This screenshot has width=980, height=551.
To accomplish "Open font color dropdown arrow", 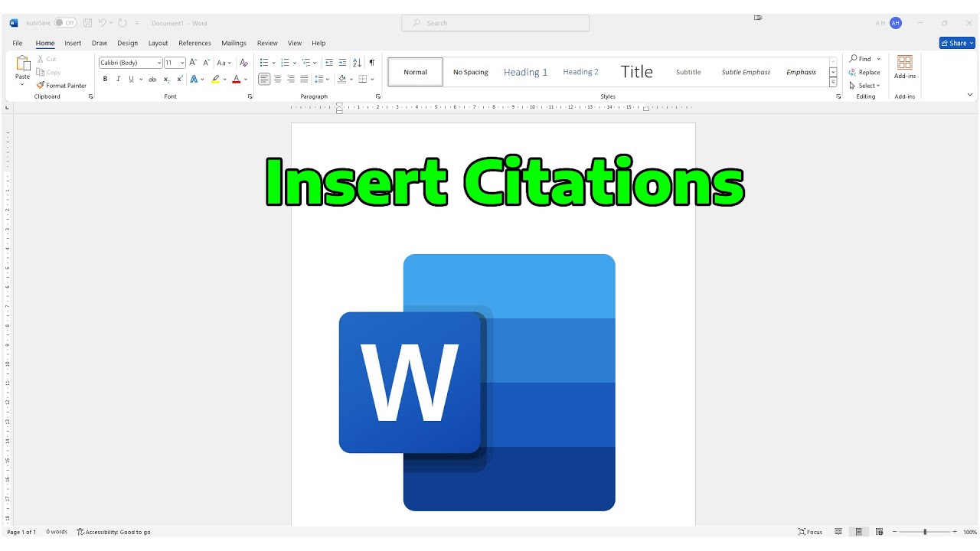I will click(x=246, y=79).
